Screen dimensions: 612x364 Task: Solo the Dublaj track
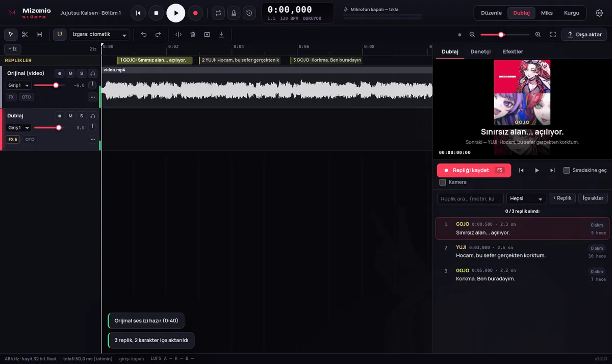tap(82, 116)
